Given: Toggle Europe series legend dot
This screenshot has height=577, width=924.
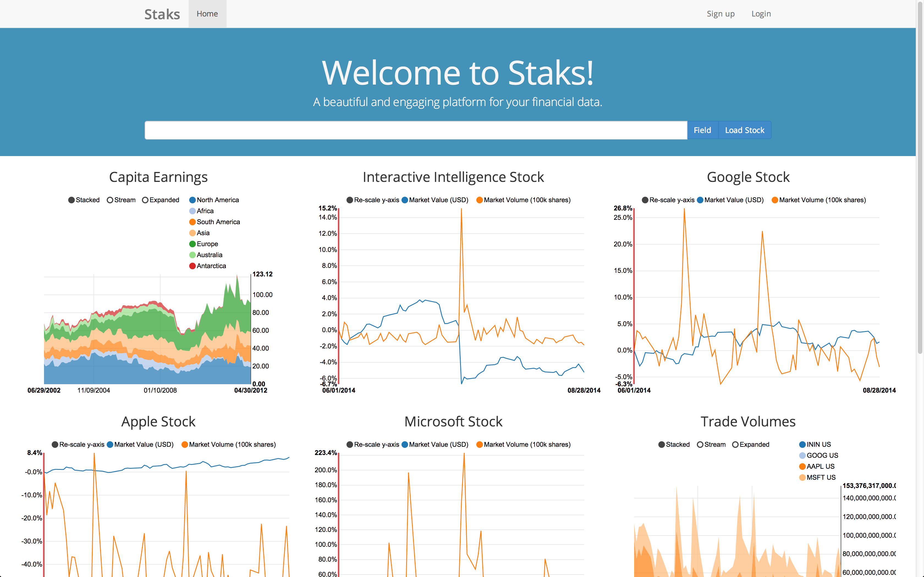Looking at the screenshot, I should pos(193,244).
